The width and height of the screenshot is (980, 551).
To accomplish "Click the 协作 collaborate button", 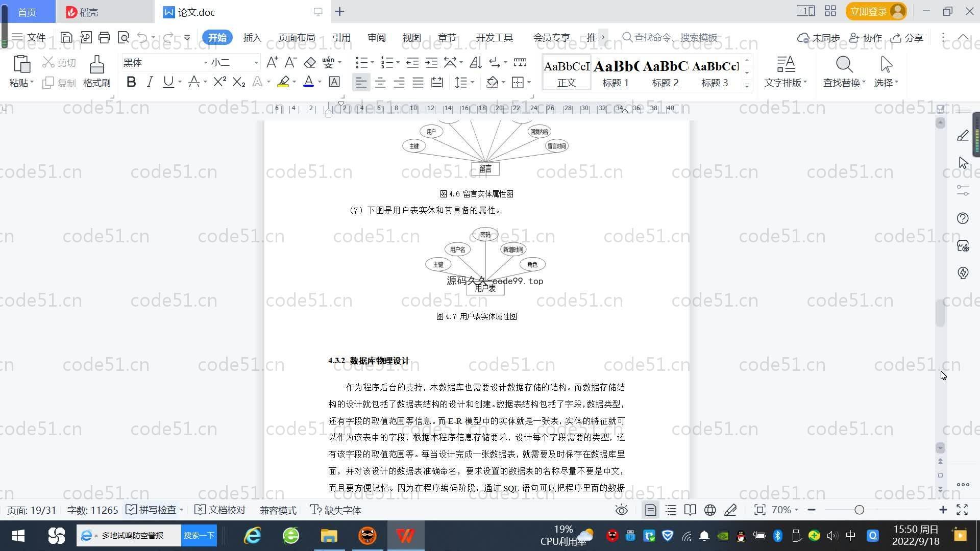I will pyautogui.click(x=866, y=38).
